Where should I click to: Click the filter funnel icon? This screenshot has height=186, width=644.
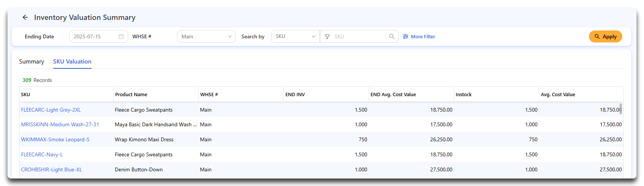pos(327,36)
